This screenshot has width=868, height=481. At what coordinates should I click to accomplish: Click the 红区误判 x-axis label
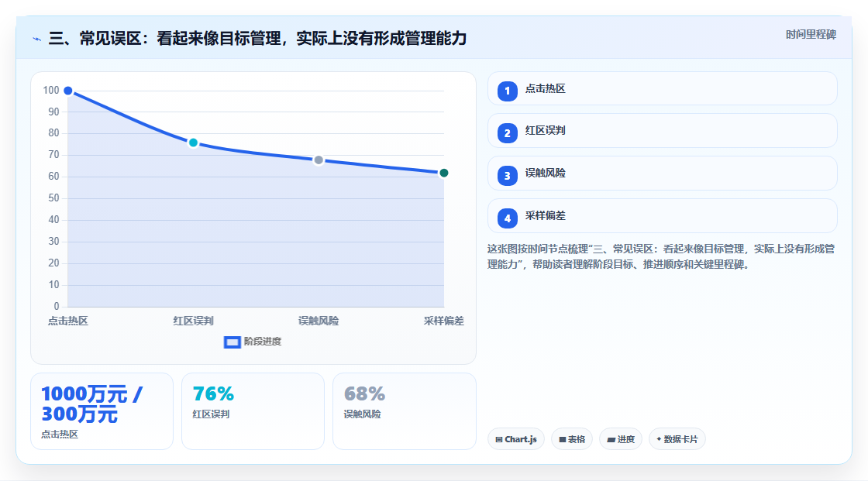pyautogui.click(x=193, y=321)
